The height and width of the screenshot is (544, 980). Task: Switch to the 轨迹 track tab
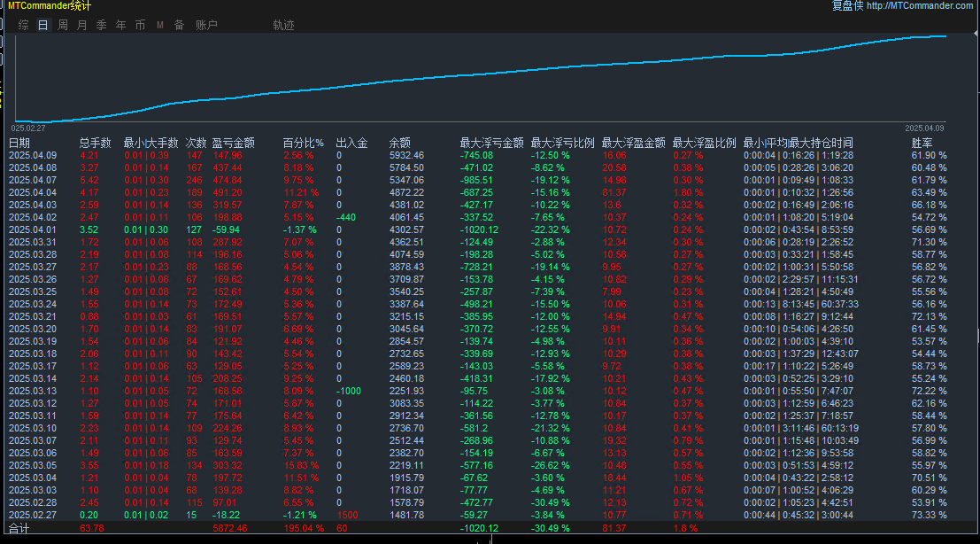click(284, 25)
